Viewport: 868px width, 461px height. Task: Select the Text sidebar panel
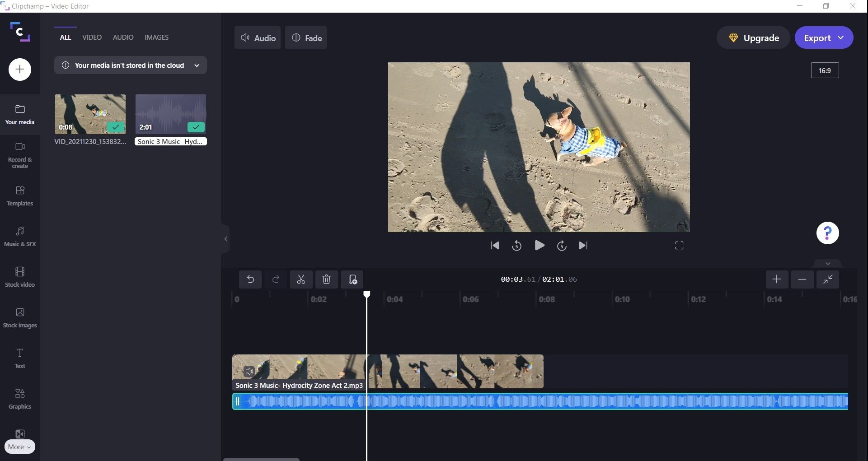19,358
